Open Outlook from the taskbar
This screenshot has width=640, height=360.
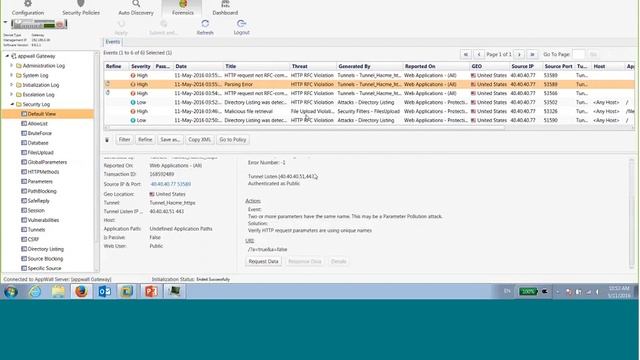[104, 292]
